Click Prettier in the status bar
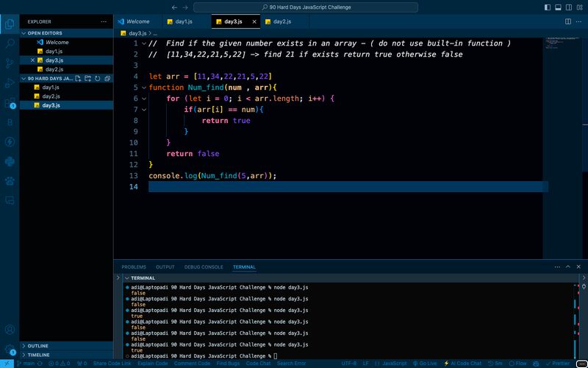 point(557,364)
